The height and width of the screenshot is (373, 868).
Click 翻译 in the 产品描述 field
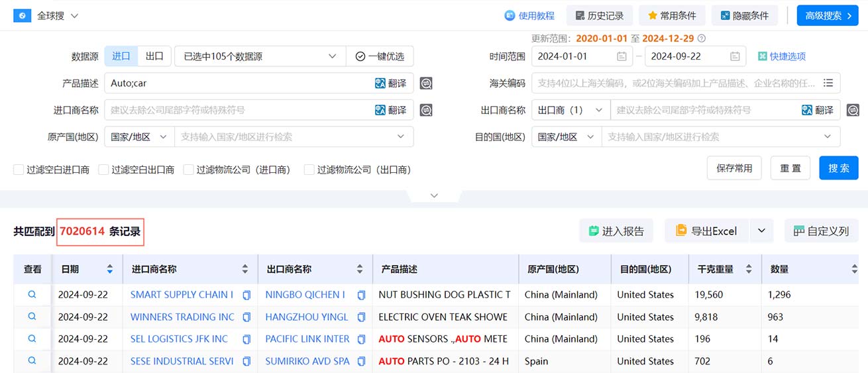click(391, 83)
